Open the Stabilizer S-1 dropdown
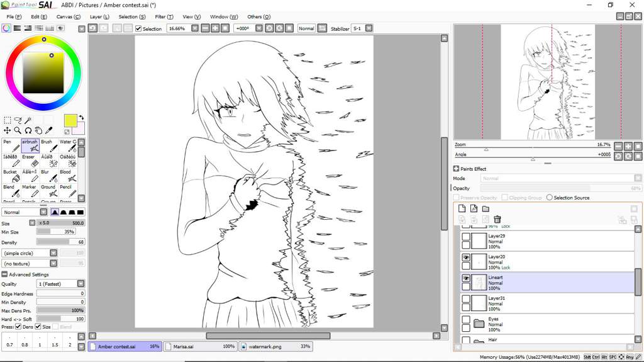The width and height of the screenshot is (644, 362). pos(369,28)
